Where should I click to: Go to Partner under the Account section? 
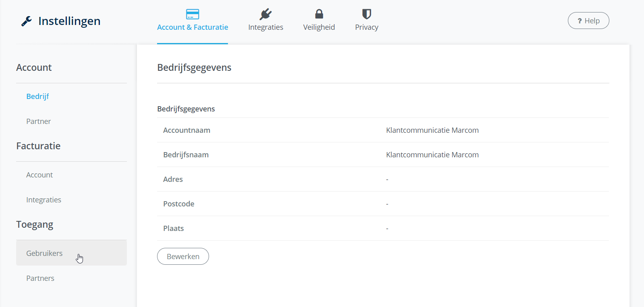[38, 122]
